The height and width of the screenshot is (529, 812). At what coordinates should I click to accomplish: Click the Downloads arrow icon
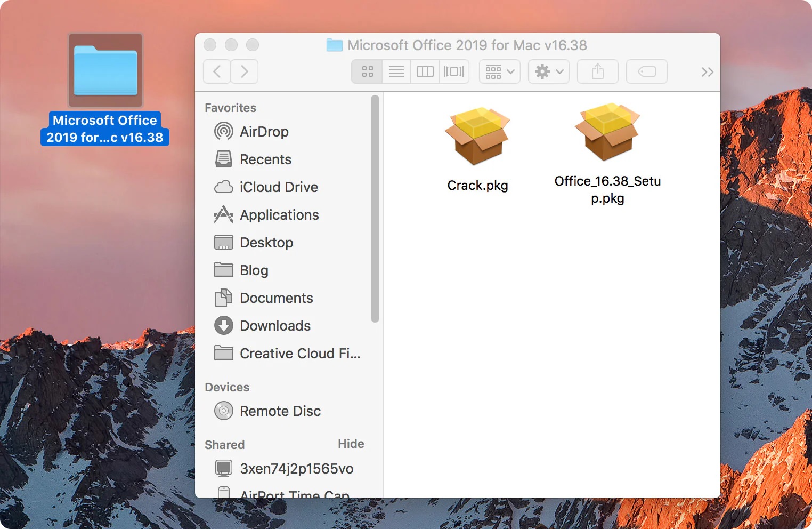(x=224, y=325)
